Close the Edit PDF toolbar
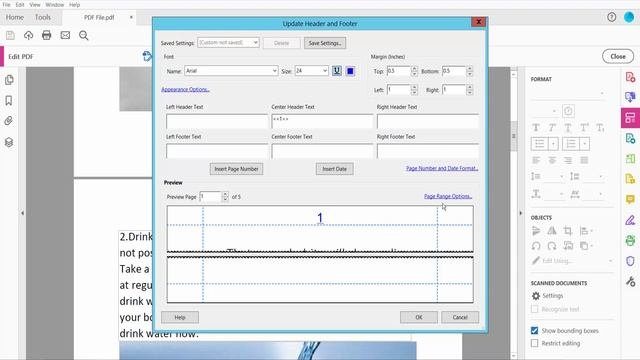Screen dimensions: 640x360 point(618,57)
